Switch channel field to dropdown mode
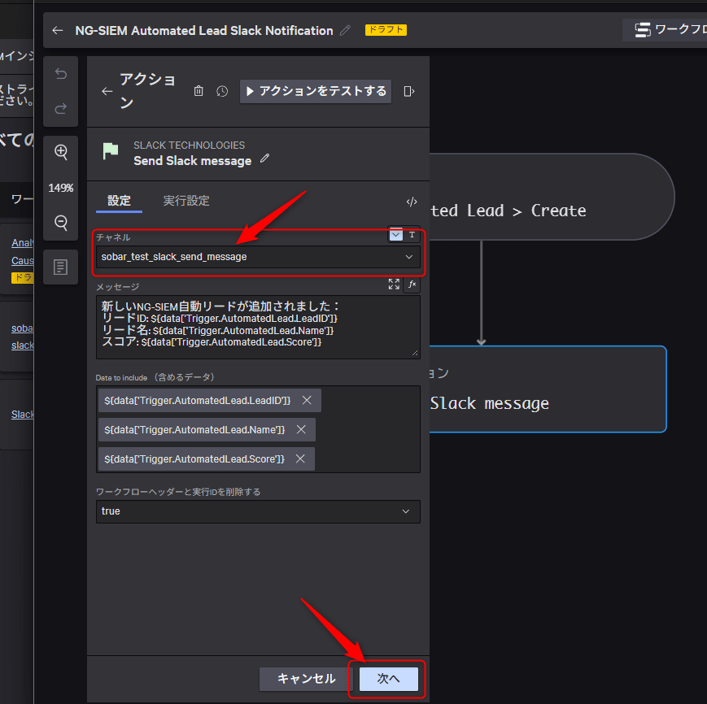This screenshot has width=707, height=704. pyautogui.click(x=396, y=235)
